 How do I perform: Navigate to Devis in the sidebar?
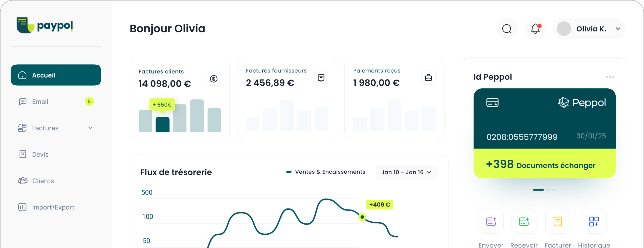coord(40,154)
